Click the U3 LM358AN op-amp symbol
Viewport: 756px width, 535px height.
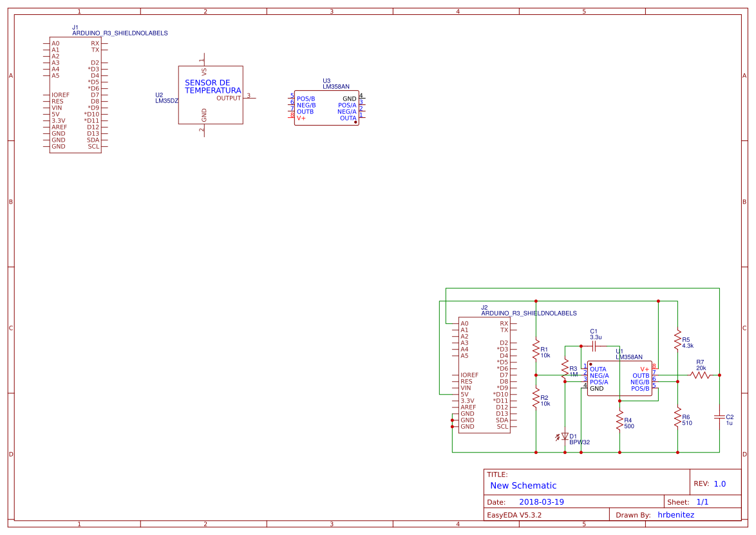326,108
